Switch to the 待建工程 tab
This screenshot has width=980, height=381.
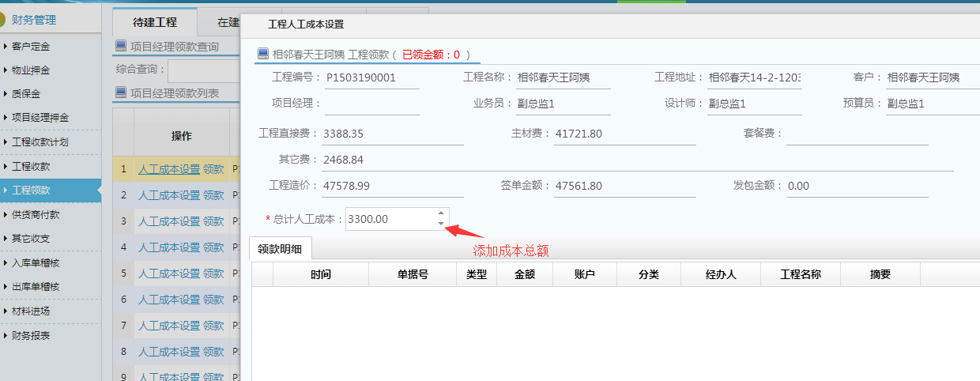pyautogui.click(x=155, y=22)
